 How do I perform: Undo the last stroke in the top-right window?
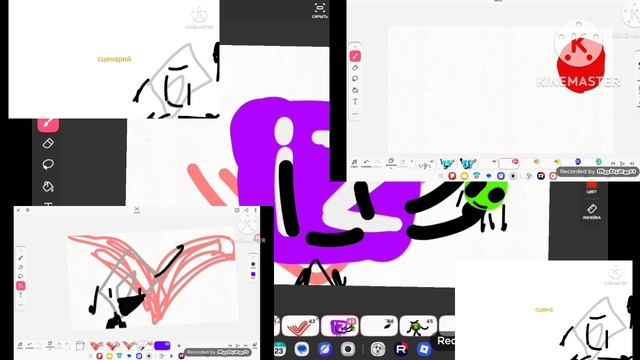(x=367, y=163)
